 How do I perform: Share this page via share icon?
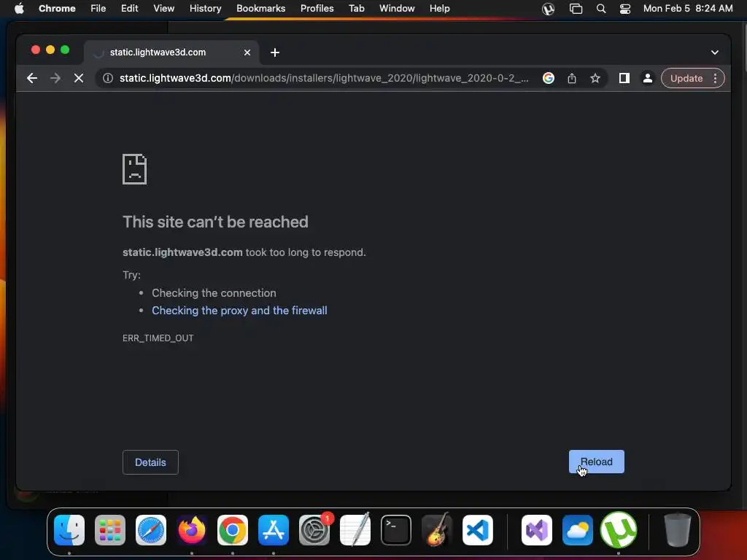(572, 78)
